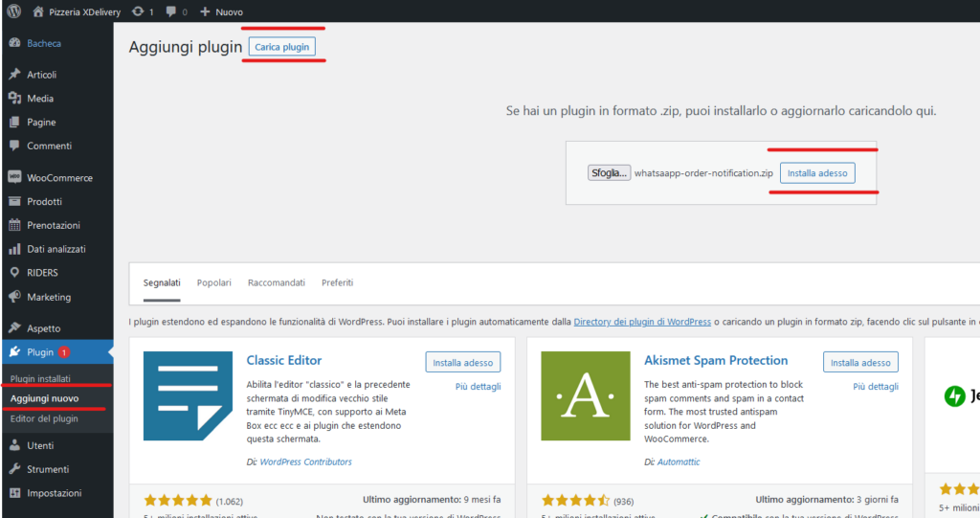980x518 pixels.
Task: Open Akismet Spam Protection title link
Action: (x=716, y=360)
